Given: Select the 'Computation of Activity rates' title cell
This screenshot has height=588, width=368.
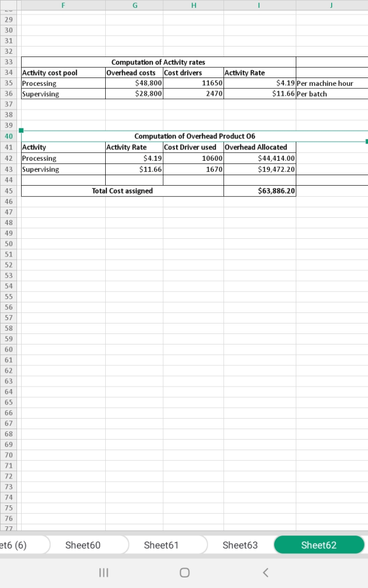Looking at the screenshot, I should coord(158,62).
